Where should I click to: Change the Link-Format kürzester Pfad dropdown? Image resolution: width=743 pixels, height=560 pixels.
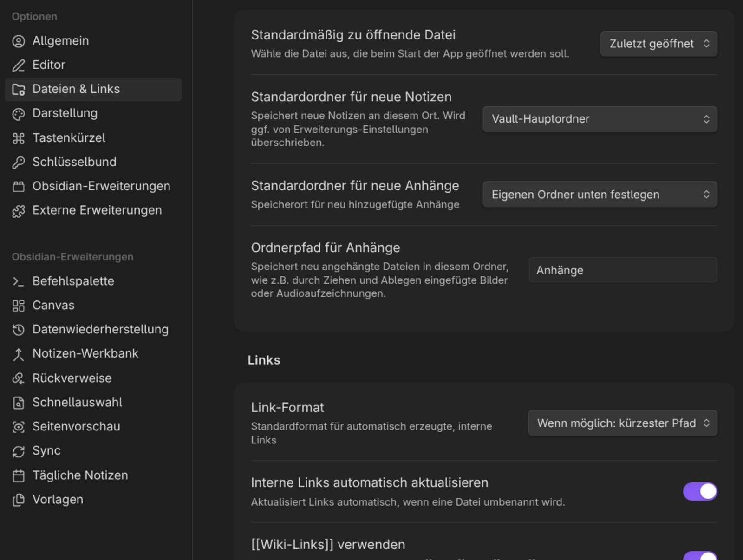pos(622,423)
